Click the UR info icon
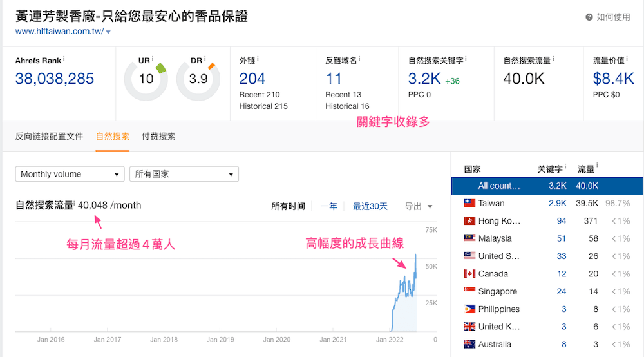Screen dimensions: 644x357 pyautogui.click(x=153, y=59)
